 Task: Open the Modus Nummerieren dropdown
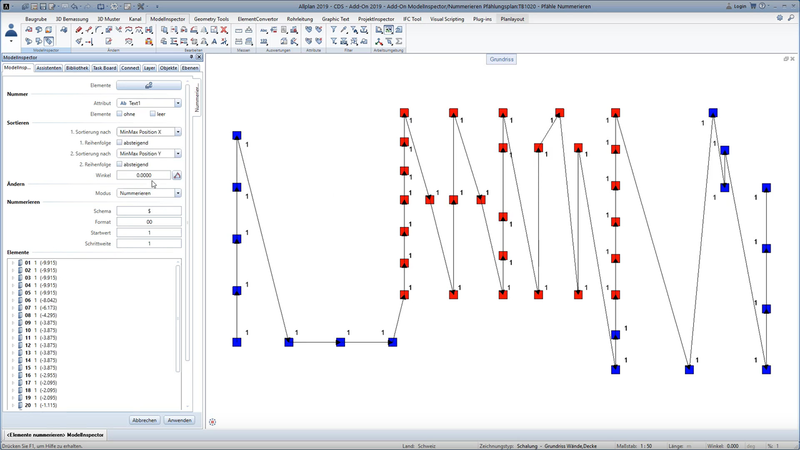(177, 192)
